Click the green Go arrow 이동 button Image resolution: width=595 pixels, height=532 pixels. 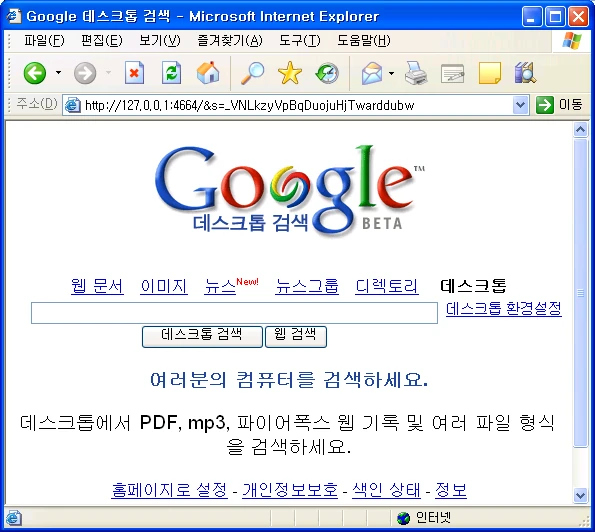pos(559,105)
